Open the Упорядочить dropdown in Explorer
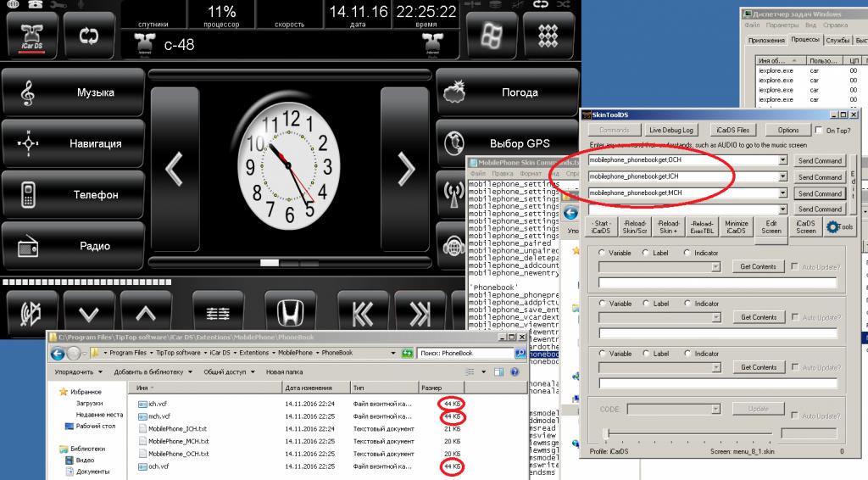The image size is (868, 480). [x=78, y=371]
